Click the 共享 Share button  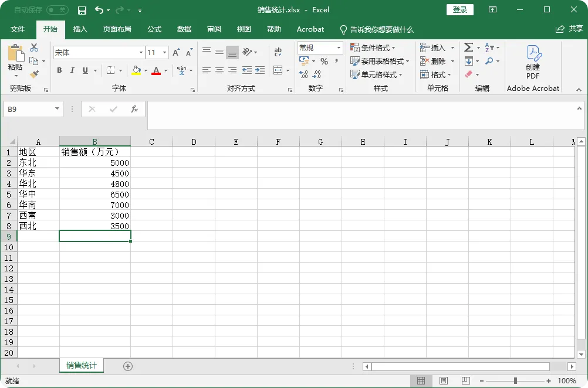[x=569, y=29]
